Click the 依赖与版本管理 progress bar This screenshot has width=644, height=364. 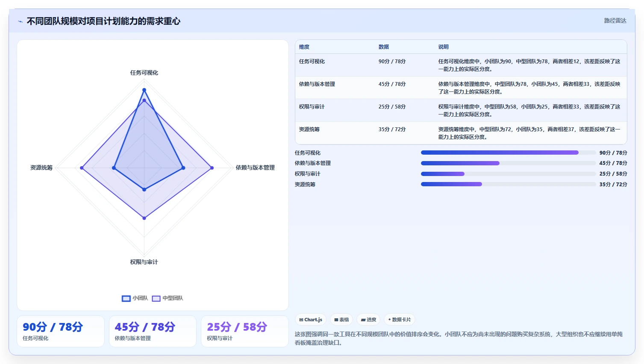point(508,163)
